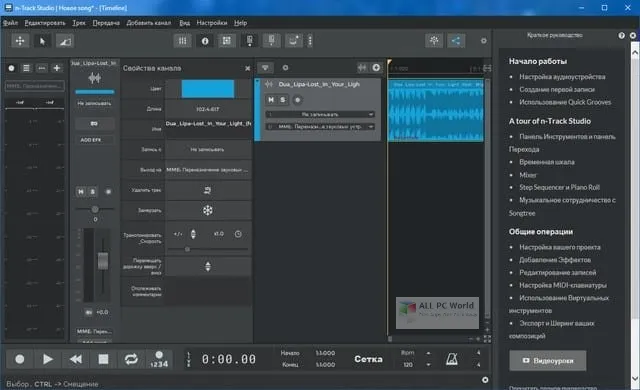Click the clock icon in transpose/speed row
The width and height of the screenshot is (640, 390).
tap(238, 234)
